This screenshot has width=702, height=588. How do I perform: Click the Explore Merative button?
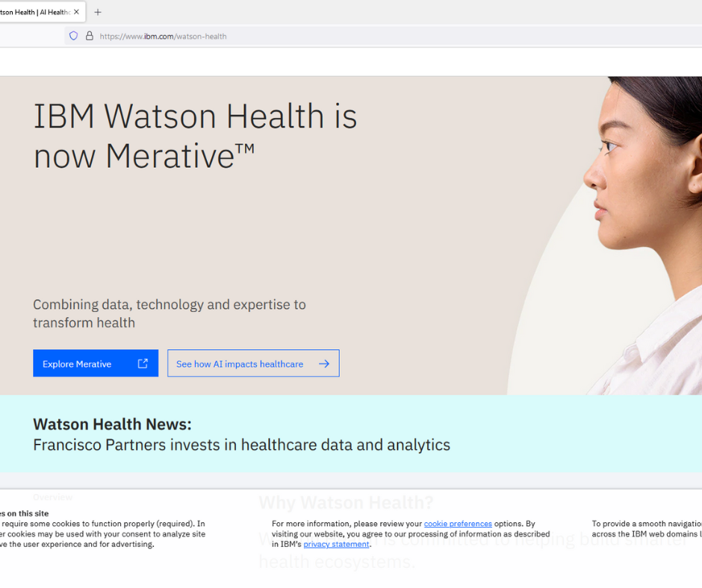click(x=96, y=363)
